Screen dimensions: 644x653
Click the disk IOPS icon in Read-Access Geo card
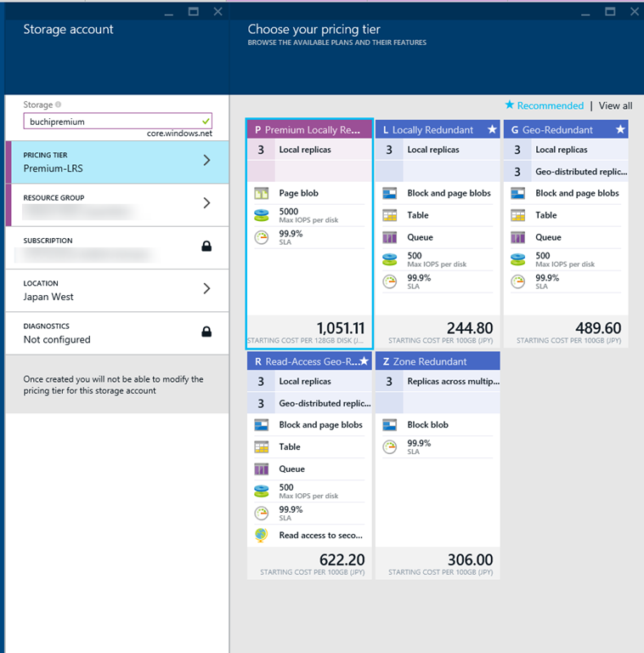click(262, 491)
